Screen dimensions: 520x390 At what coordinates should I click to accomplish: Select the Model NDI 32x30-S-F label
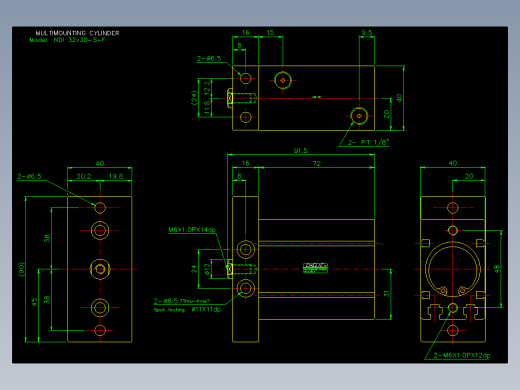67,40
